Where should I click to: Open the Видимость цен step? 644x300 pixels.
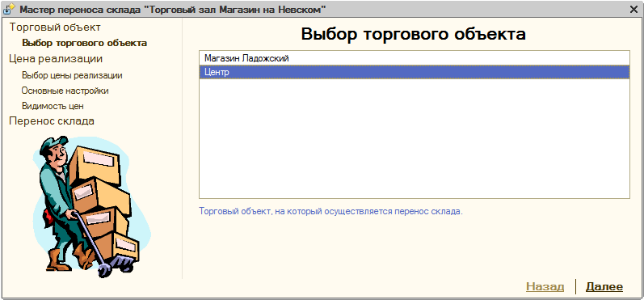pyautogui.click(x=53, y=106)
